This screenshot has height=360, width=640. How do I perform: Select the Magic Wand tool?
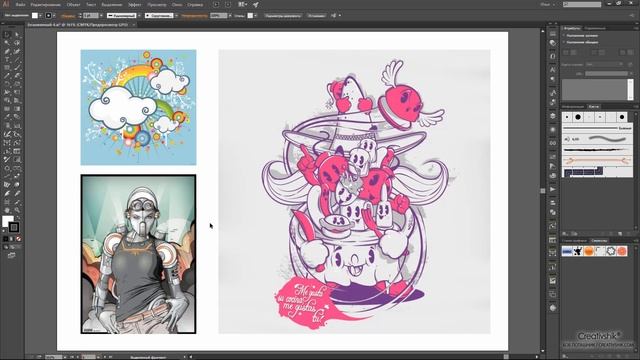[7, 43]
